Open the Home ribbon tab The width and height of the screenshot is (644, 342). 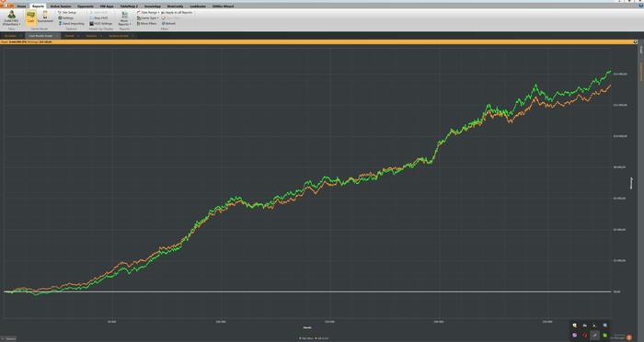pos(21,6)
